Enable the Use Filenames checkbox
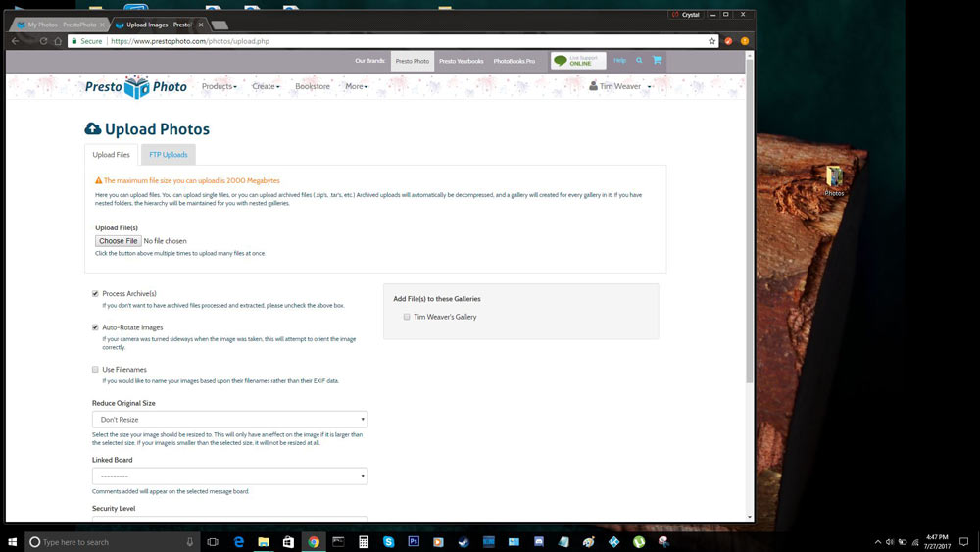 pyautogui.click(x=95, y=369)
